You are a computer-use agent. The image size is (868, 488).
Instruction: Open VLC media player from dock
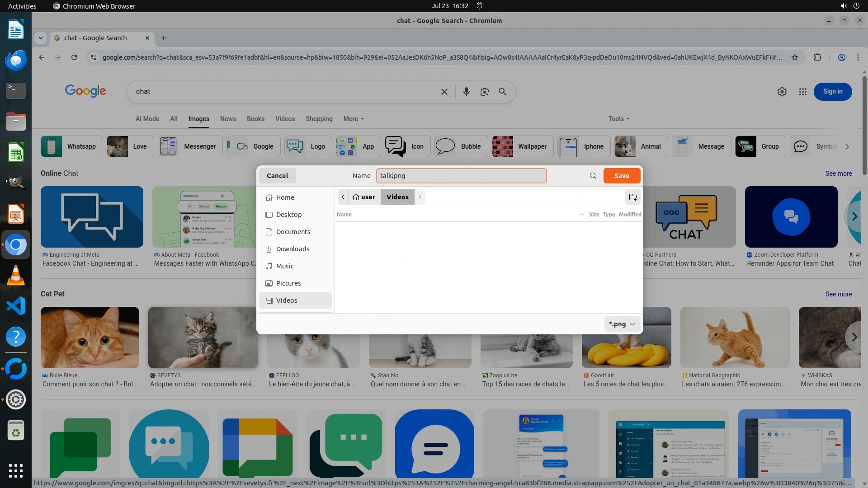pyautogui.click(x=16, y=275)
